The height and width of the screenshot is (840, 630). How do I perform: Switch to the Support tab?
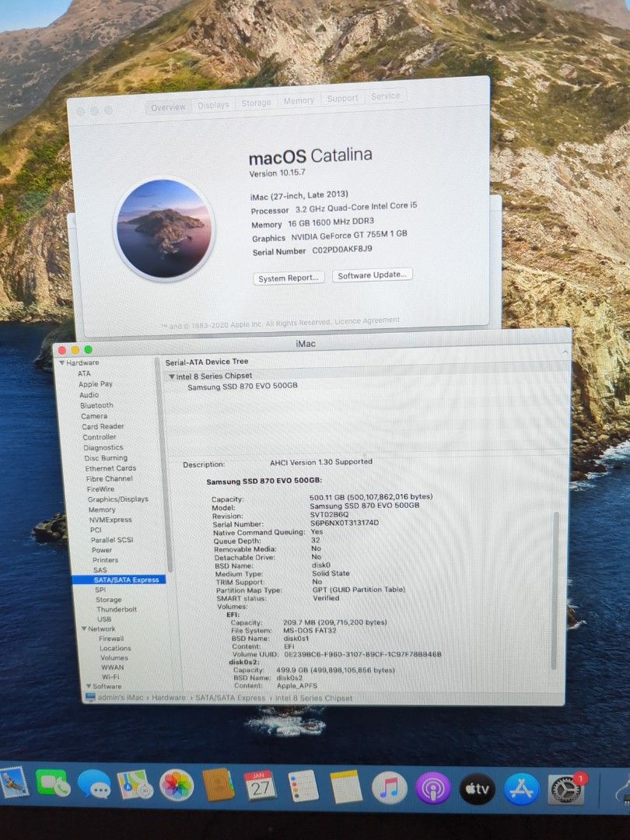(342, 99)
